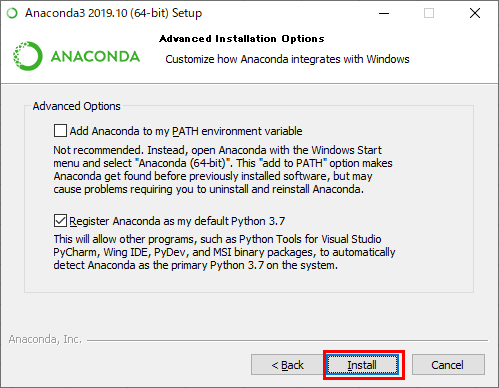Click the 'Not recommended' PATH warning paragraph

223,170
